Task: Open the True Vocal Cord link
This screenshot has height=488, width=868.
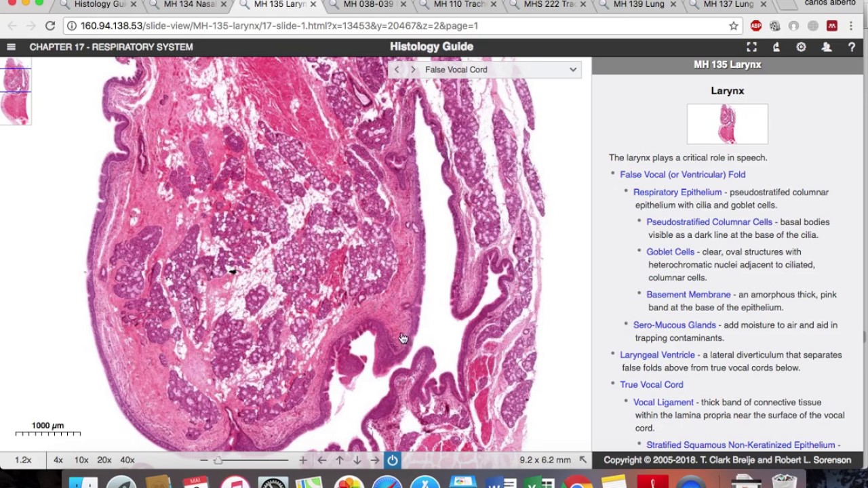Action: click(652, 384)
